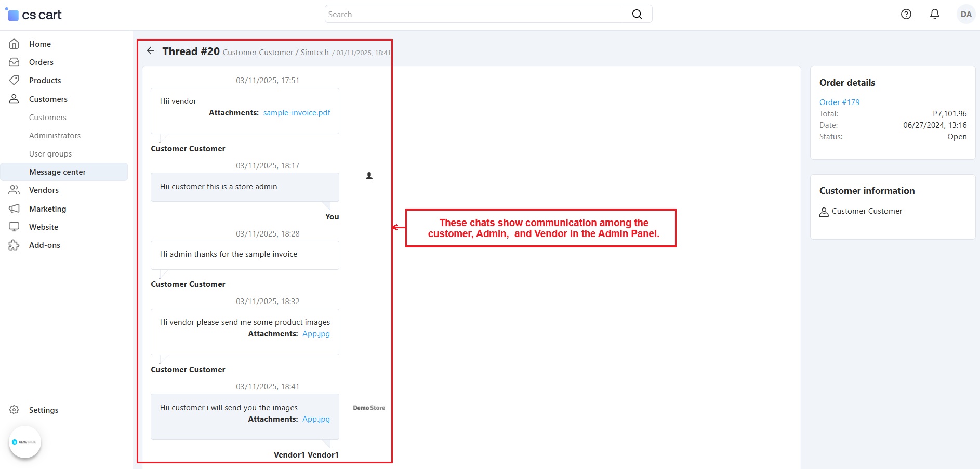Expand the Vendors menu
The image size is (980, 469).
click(44, 190)
